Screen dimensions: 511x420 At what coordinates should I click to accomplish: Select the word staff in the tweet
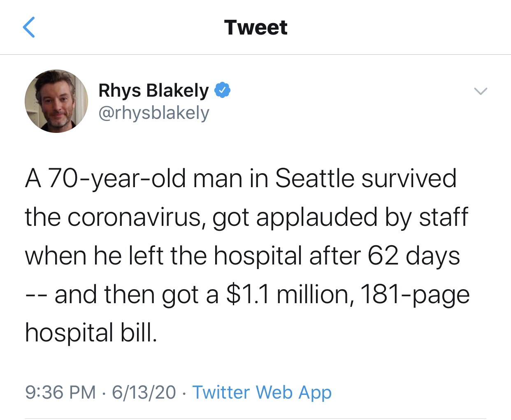(444, 217)
